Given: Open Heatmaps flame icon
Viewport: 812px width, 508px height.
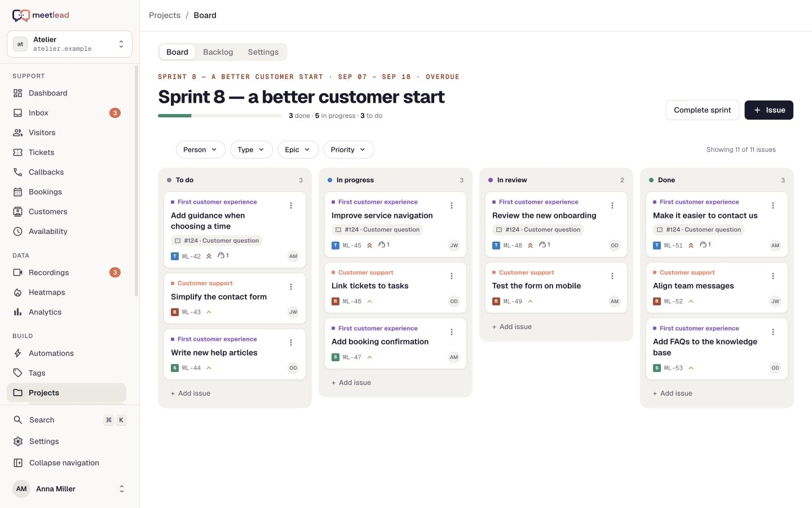Looking at the screenshot, I should [x=18, y=292].
